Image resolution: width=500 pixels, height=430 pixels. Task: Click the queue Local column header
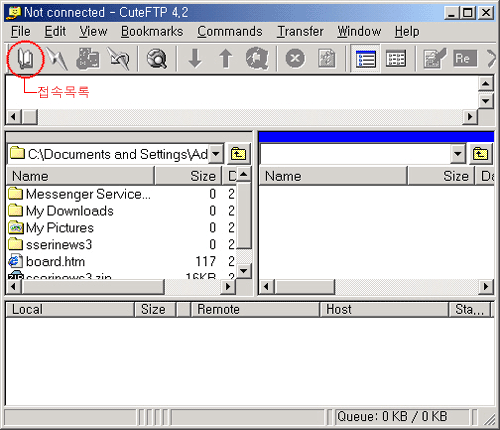[x=71, y=310]
